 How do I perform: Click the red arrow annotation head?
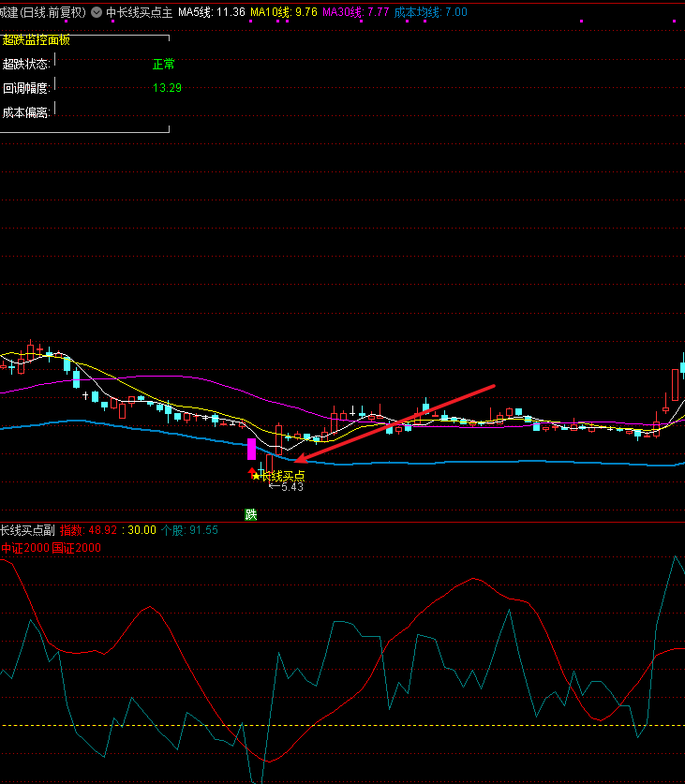point(298,459)
